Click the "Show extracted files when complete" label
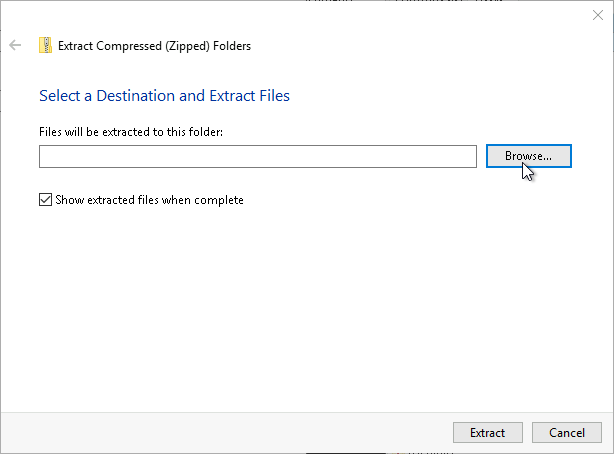The height and width of the screenshot is (454, 614). [x=149, y=200]
